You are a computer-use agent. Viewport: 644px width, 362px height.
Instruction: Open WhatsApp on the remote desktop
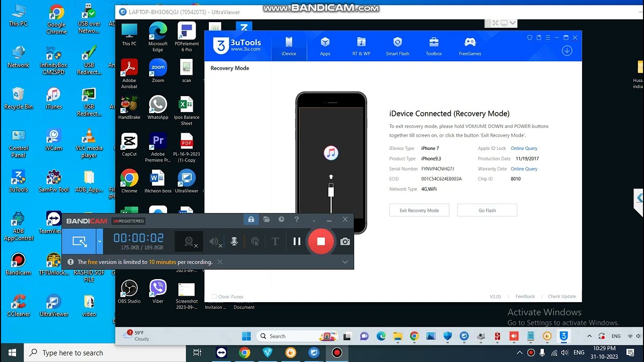(x=158, y=108)
